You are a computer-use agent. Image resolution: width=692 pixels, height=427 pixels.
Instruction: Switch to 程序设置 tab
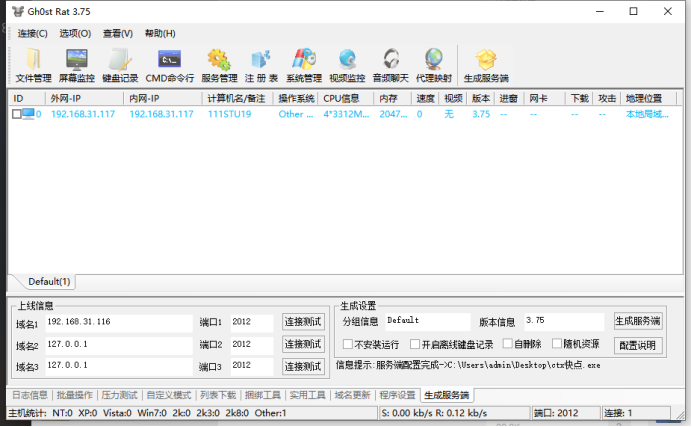point(397,395)
